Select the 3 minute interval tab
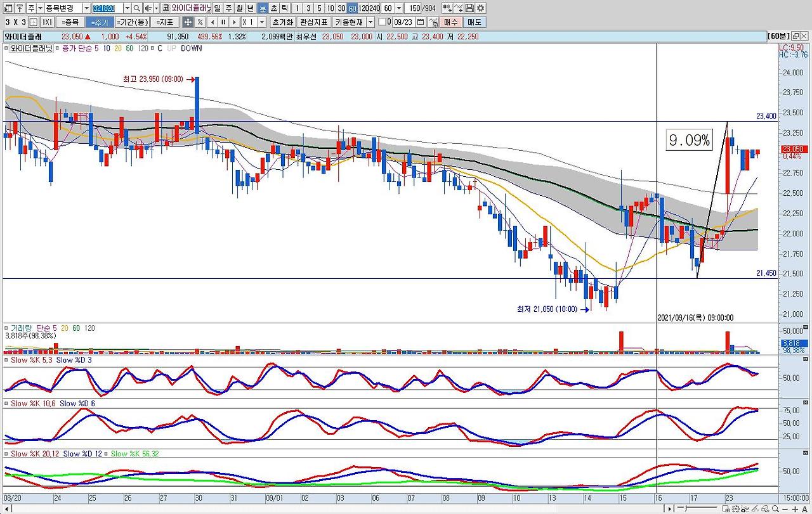Image resolution: width=812 pixels, height=514 pixels. click(309, 8)
